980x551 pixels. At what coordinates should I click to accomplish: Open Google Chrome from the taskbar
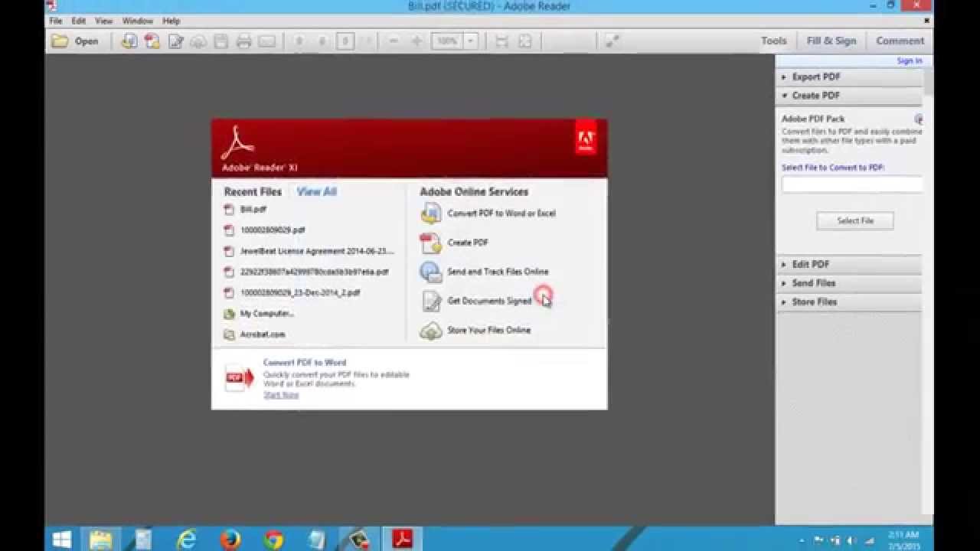coord(273,540)
